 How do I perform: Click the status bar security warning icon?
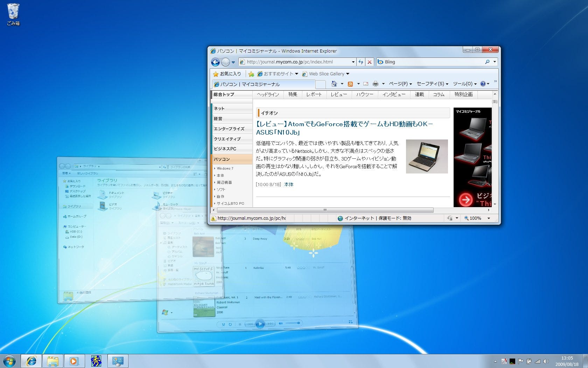tap(213, 218)
